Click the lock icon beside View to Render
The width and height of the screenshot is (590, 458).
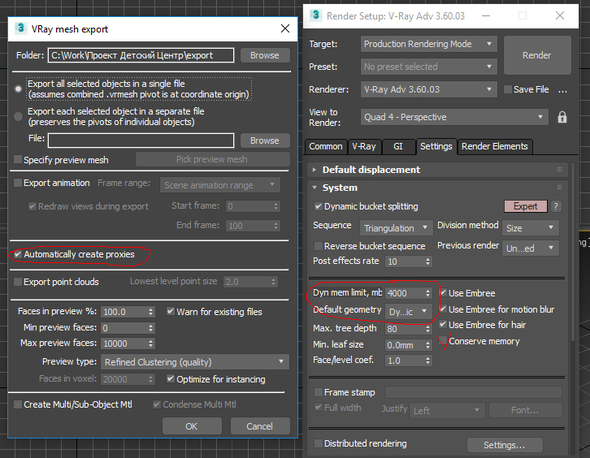point(562,117)
